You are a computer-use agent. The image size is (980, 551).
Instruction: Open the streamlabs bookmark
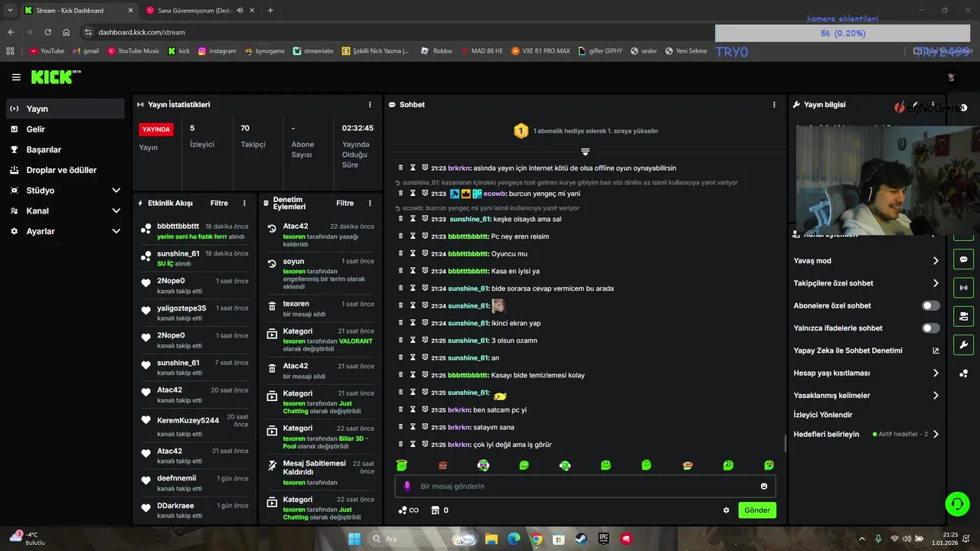point(314,51)
